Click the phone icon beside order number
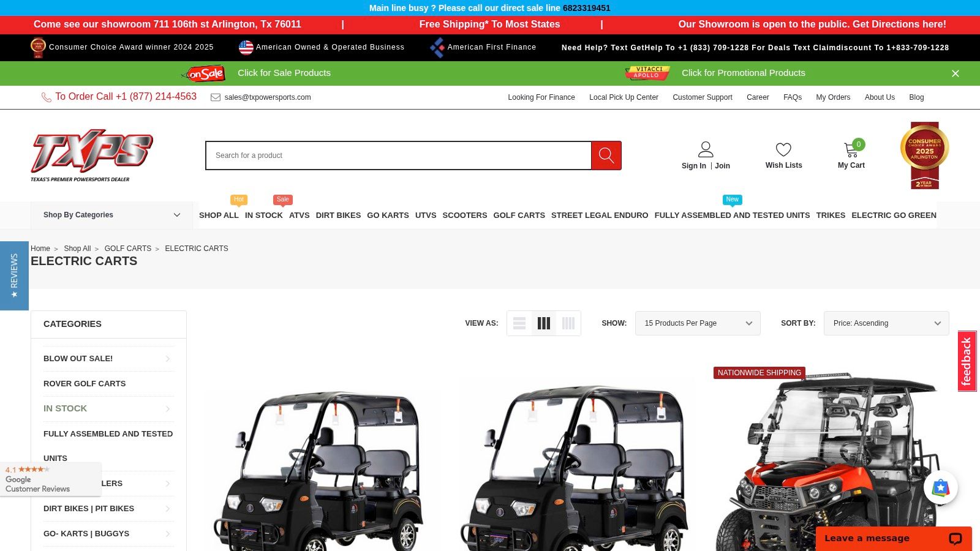980x551 pixels. coord(47,97)
